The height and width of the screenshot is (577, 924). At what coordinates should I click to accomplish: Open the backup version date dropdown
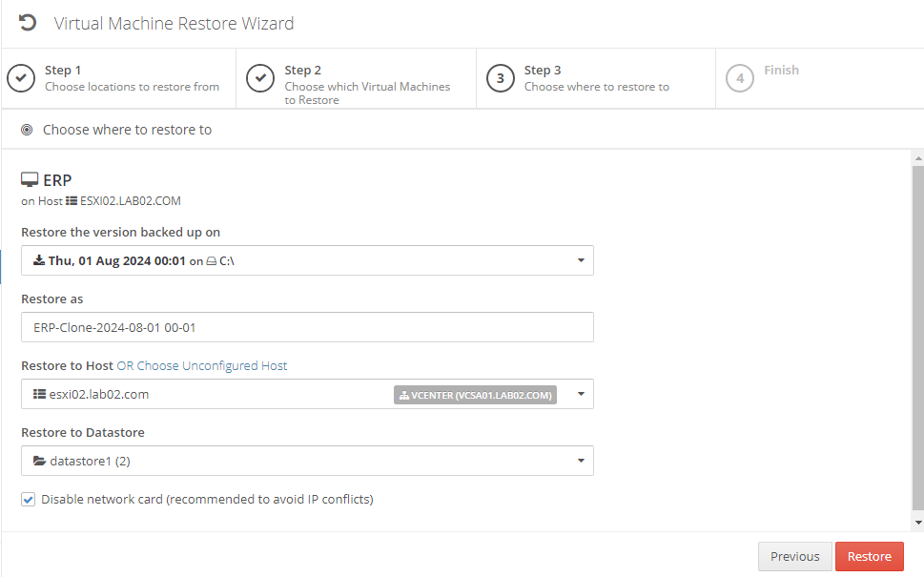pyautogui.click(x=307, y=260)
